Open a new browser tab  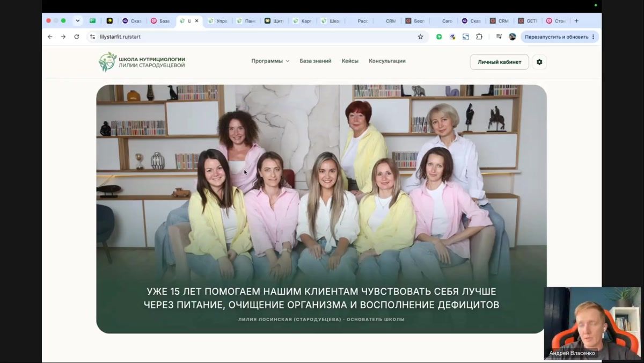click(x=576, y=21)
